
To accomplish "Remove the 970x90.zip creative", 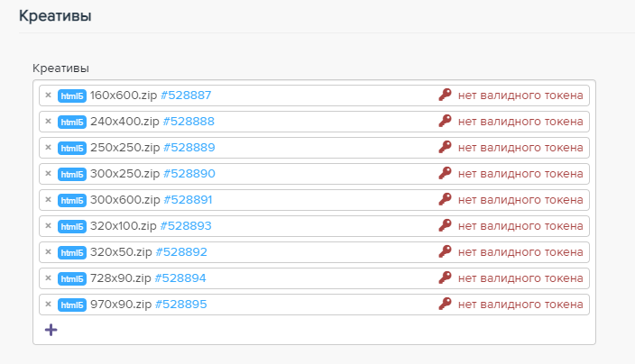I will [x=48, y=304].
